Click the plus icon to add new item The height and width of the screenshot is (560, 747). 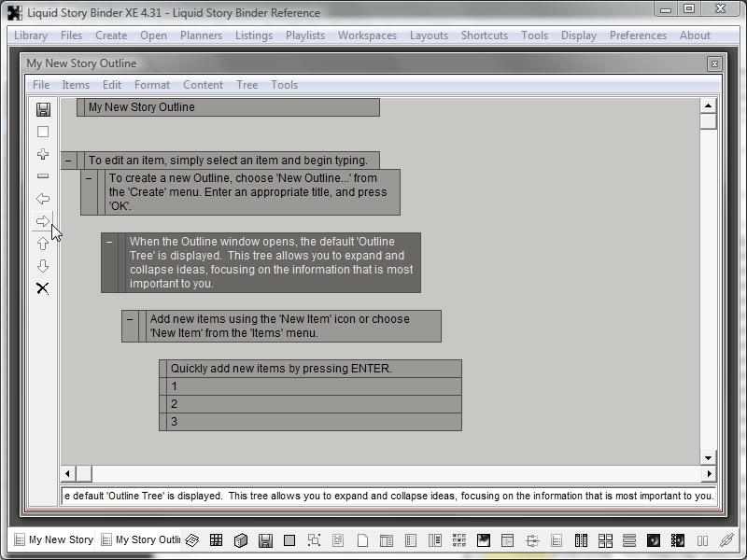(43, 154)
